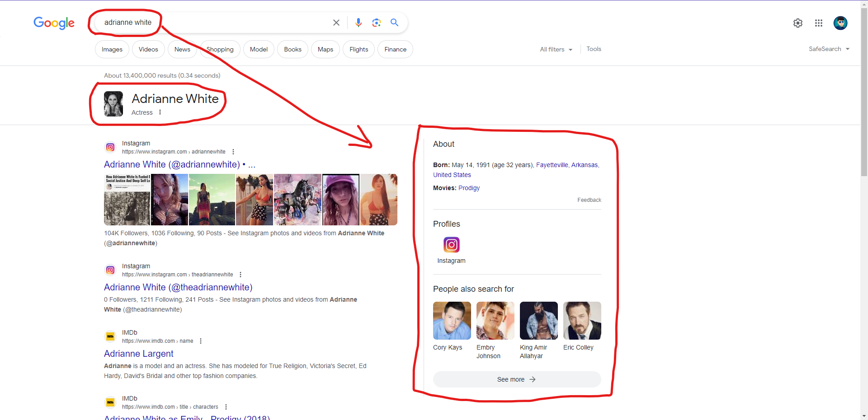Open Adrianne White (@adriannewhite) Instagram link
The height and width of the screenshot is (420, 868).
[179, 164]
